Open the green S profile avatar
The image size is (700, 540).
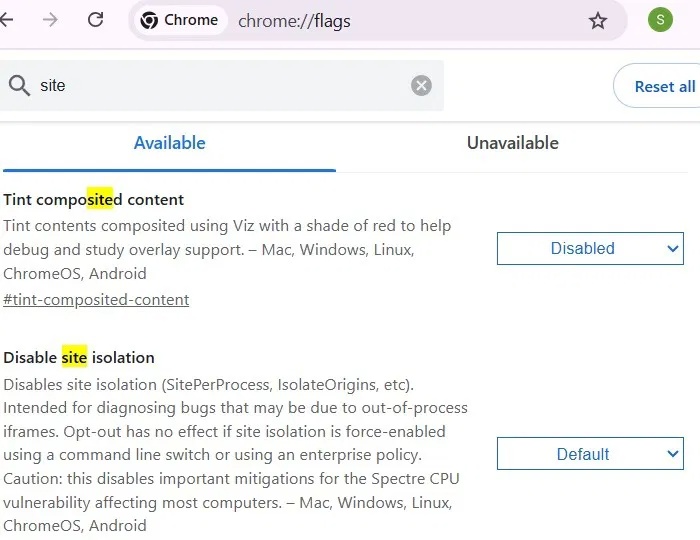[x=660, y=20]
